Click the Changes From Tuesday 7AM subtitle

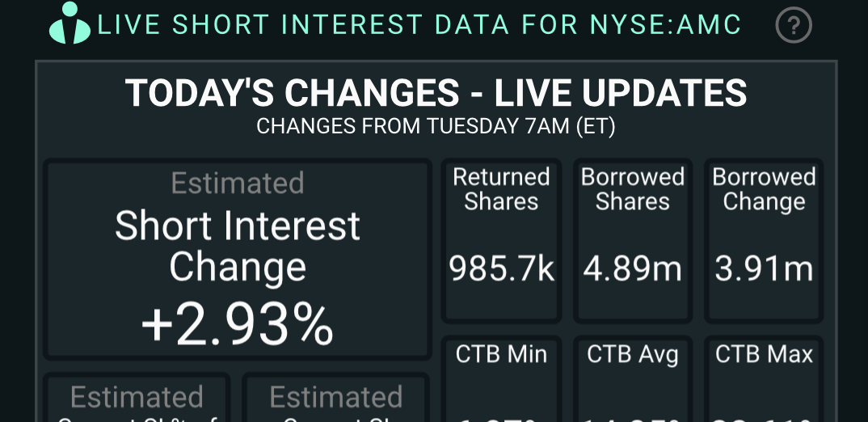point(436,127)
